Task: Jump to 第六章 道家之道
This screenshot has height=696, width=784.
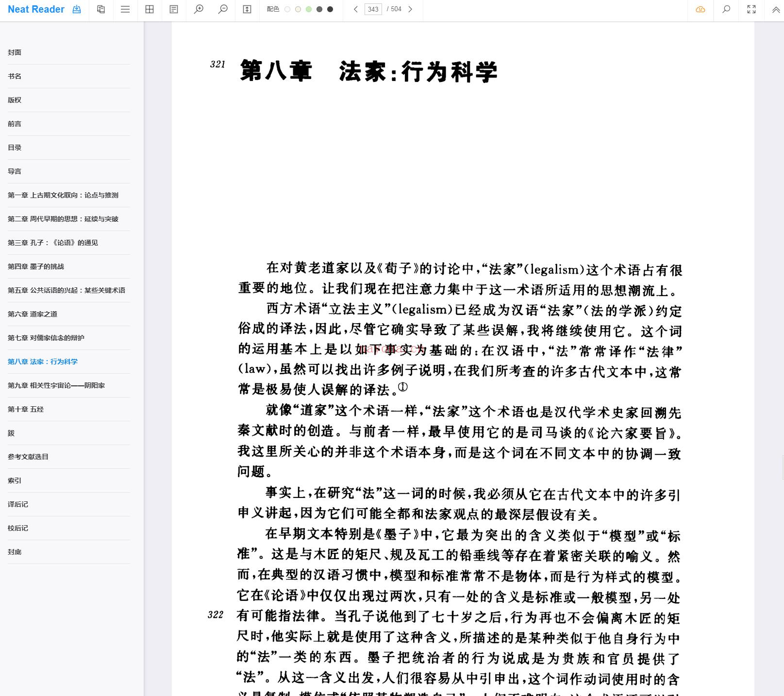Action: [33, 314]
